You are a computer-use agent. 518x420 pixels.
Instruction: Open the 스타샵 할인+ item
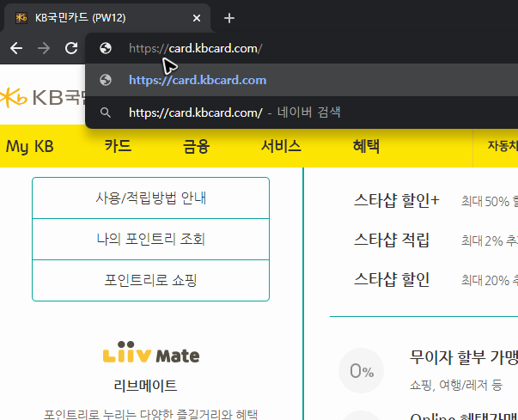pos(396,200)
